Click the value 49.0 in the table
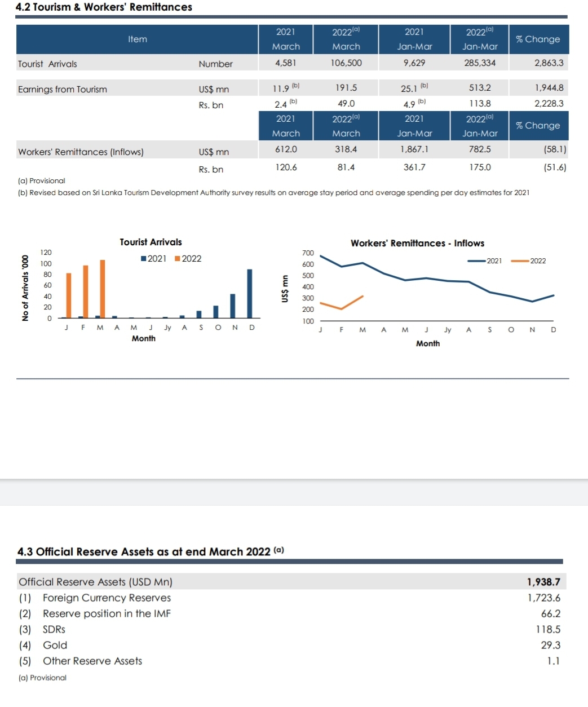Viewport: 588px width, 707px height. 346,103
